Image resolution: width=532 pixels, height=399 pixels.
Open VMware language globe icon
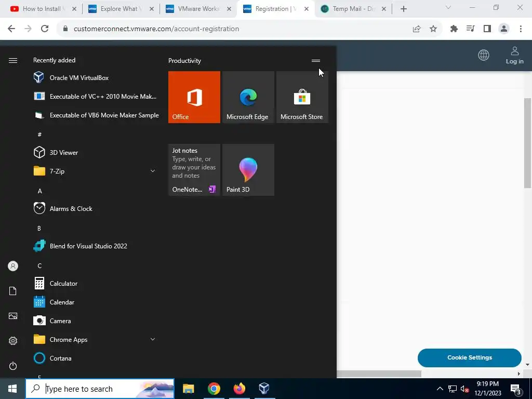pyautogui.click(x=484, y=55)
